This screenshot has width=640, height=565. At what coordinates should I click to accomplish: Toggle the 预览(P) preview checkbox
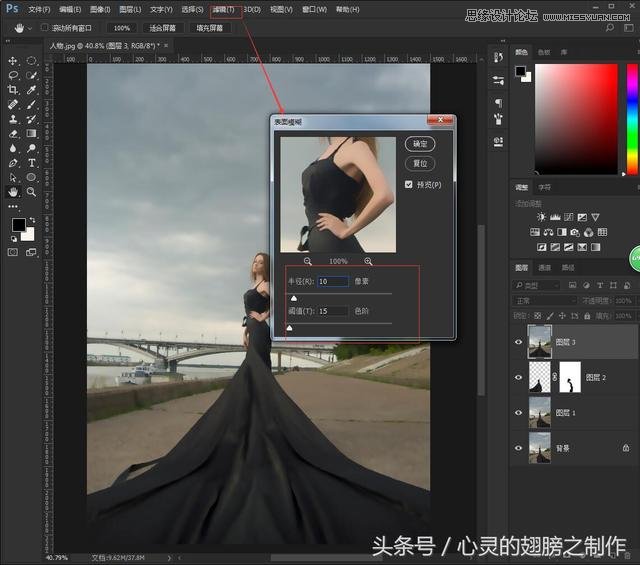pyautogui.click(x=409, y=185)
